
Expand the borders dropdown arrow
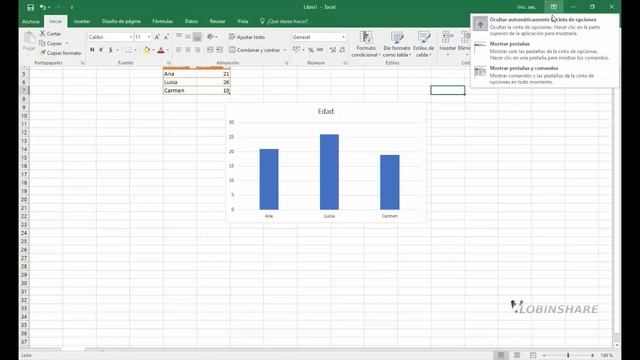(136, 50)
